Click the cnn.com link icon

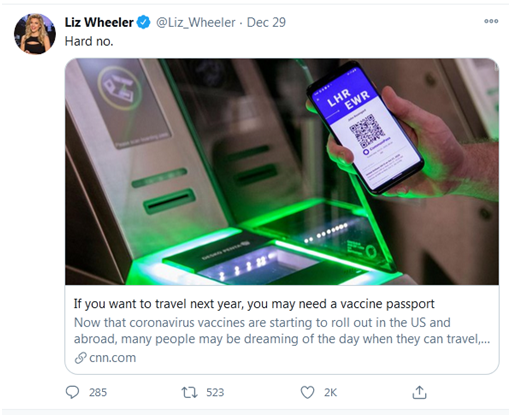pyautogui.click(x=80, y=358)
